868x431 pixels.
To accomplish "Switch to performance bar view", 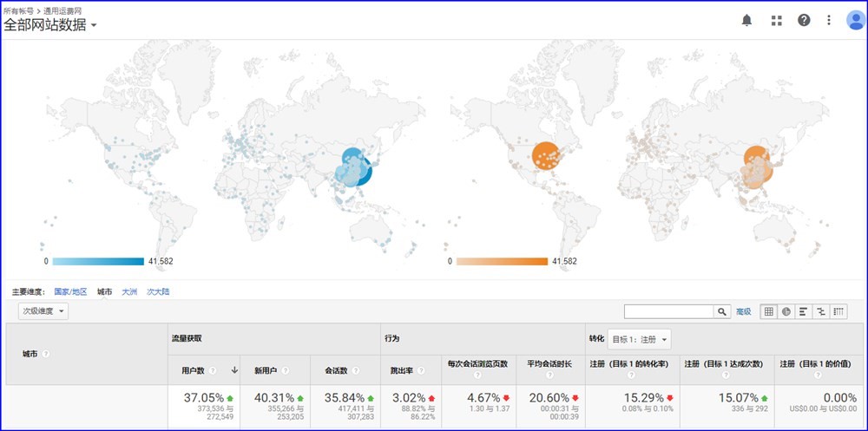I will point(804,311).
